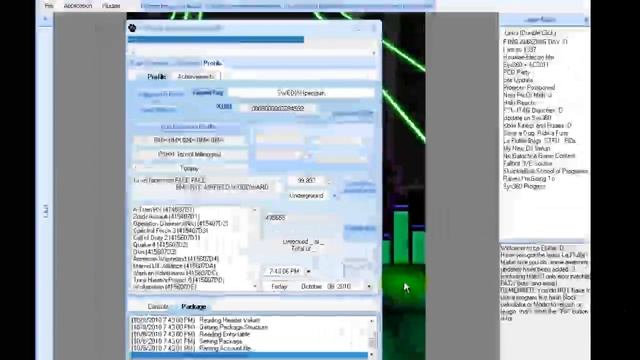
Task: Select Site Update in right news list
Action: tap(518, 80)
